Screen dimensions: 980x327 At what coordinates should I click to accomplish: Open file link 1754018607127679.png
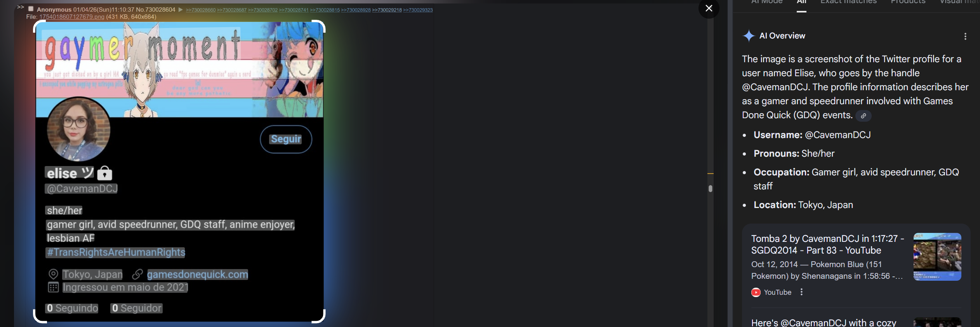72,17
